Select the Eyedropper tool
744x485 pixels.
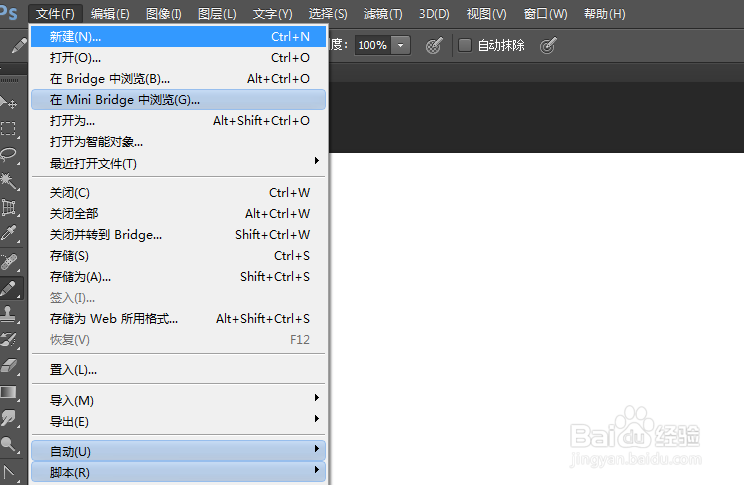(9, 233)
